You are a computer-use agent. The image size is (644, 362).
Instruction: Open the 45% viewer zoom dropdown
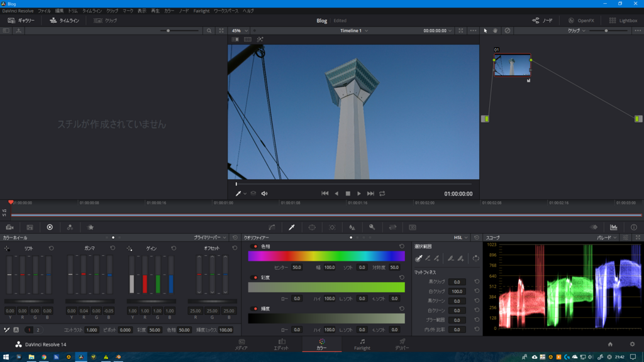click(x=240, y=31)
